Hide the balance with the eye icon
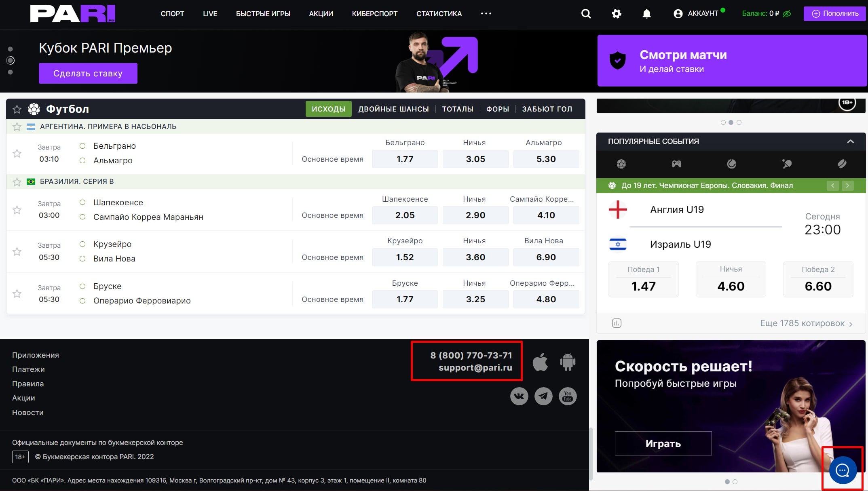This screenshot has width=868, height=491. (787, 14)
